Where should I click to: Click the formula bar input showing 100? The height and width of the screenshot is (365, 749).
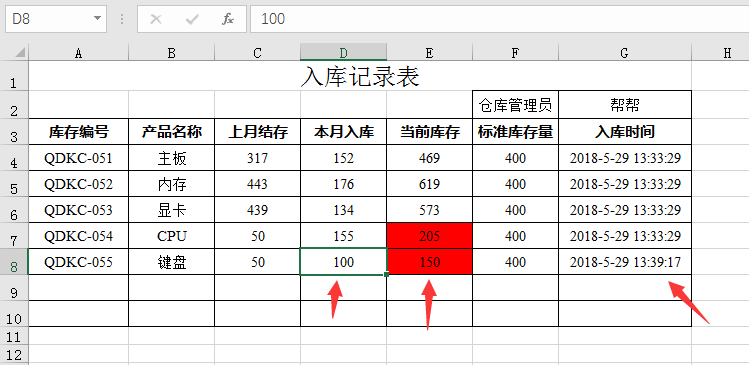click(499, 19)
